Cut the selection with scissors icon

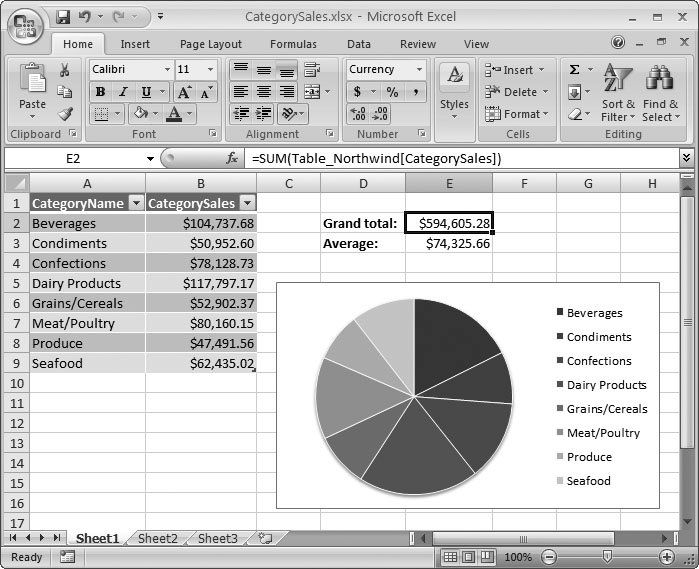[x=64, y=70]
